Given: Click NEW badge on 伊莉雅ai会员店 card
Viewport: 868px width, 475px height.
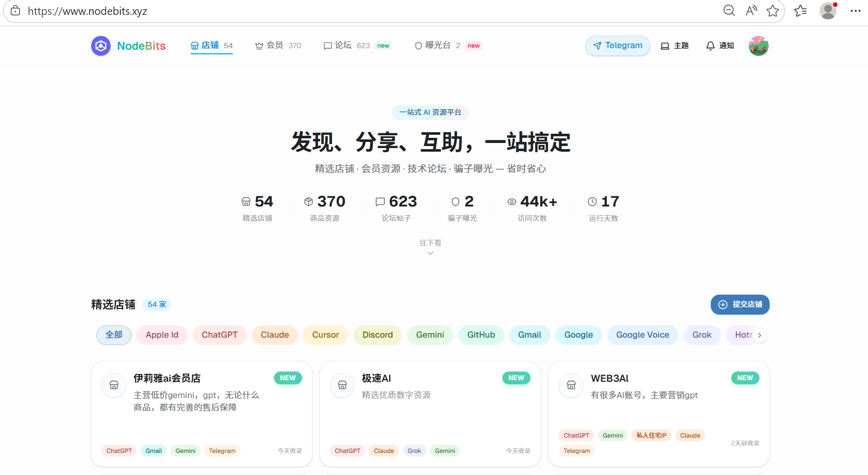Looking at the screenshot, I should (x=288, y=378).
